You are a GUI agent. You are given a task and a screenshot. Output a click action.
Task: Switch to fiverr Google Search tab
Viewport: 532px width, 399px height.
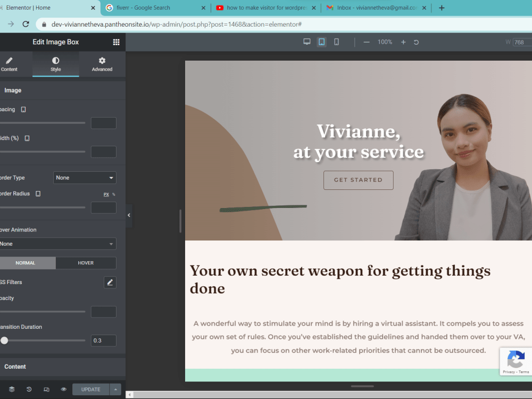coord(155,8)
